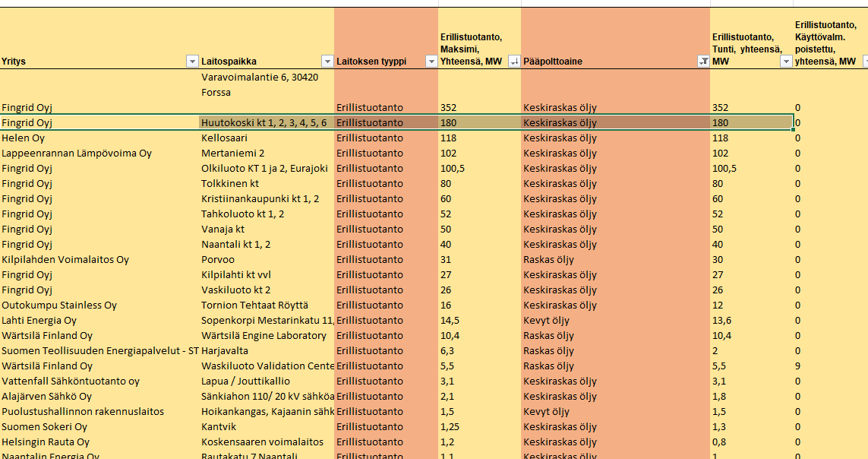The width and height of the screenshot is (868, 459).
Task: Open the Laitospaikka filter dropdown arrow
Action: click(327, 62)
